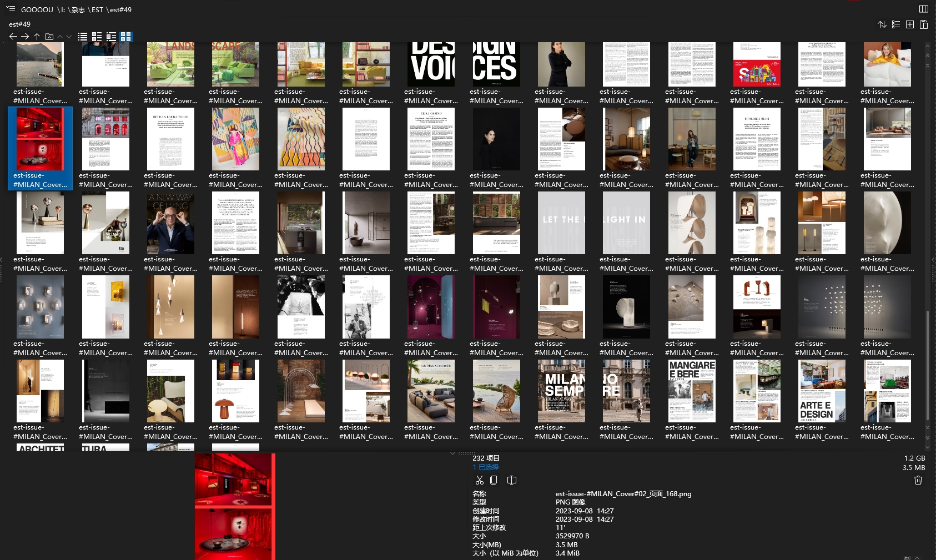Copy the selected file in details panel
This screenshot has height=560, width=936.
point(494,480)
